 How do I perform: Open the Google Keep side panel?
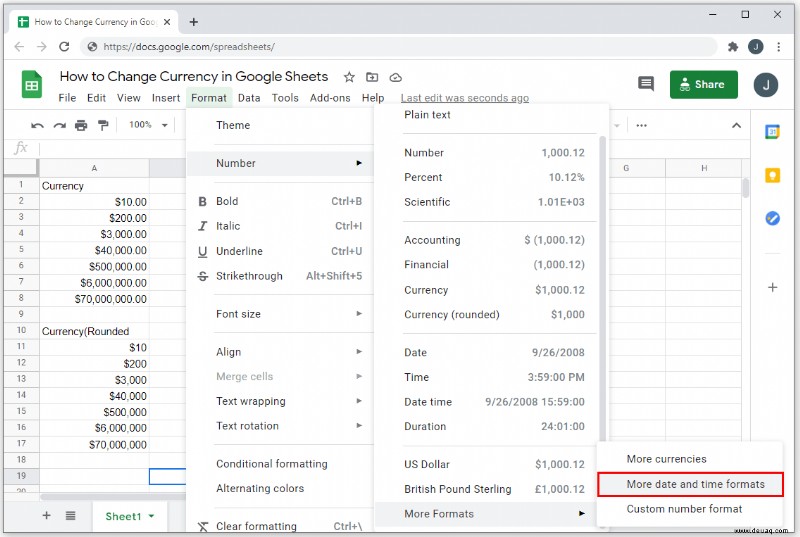pyautogui.click(x=772, y=175)
